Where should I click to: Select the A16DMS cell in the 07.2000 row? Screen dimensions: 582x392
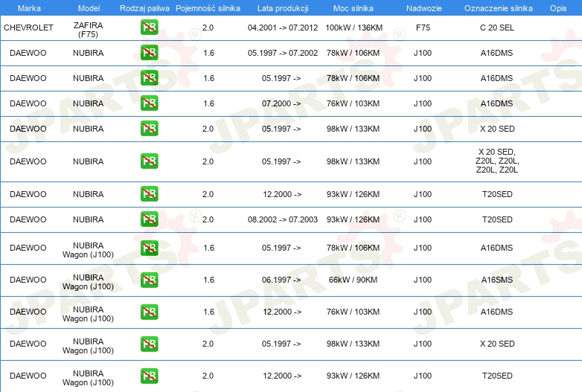pyautogui.click(x=496, y=103)
